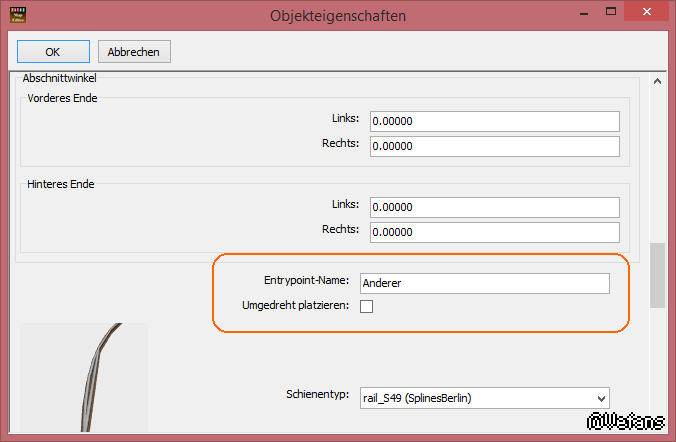Click the Map Editor icon in title bar

pyautogui.click(x=15, y=15)
